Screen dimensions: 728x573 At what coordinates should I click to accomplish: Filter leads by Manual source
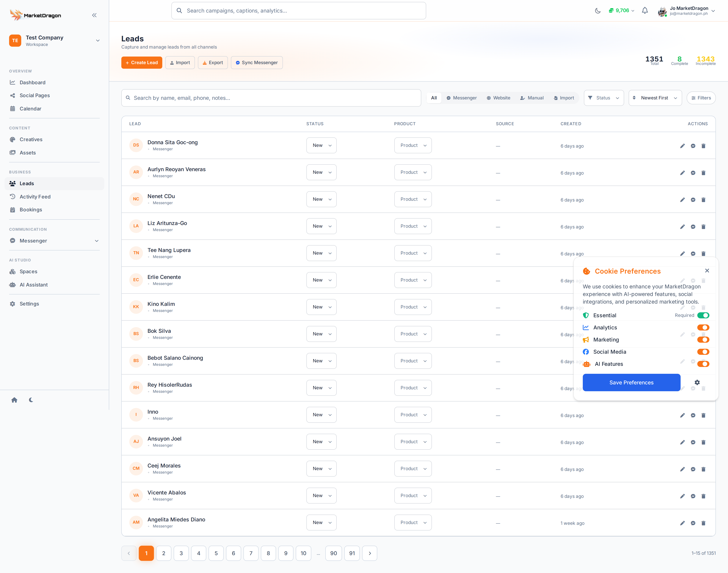(532, 98)
